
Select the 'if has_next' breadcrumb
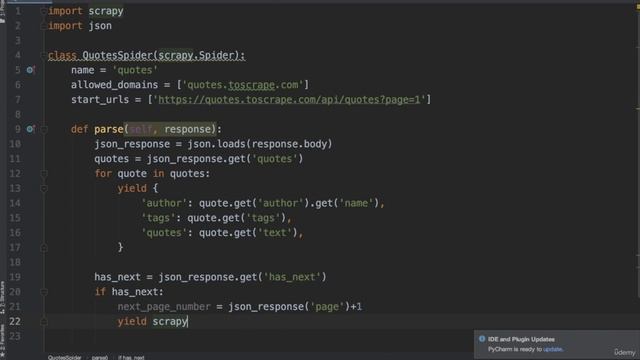pos(131,358)
